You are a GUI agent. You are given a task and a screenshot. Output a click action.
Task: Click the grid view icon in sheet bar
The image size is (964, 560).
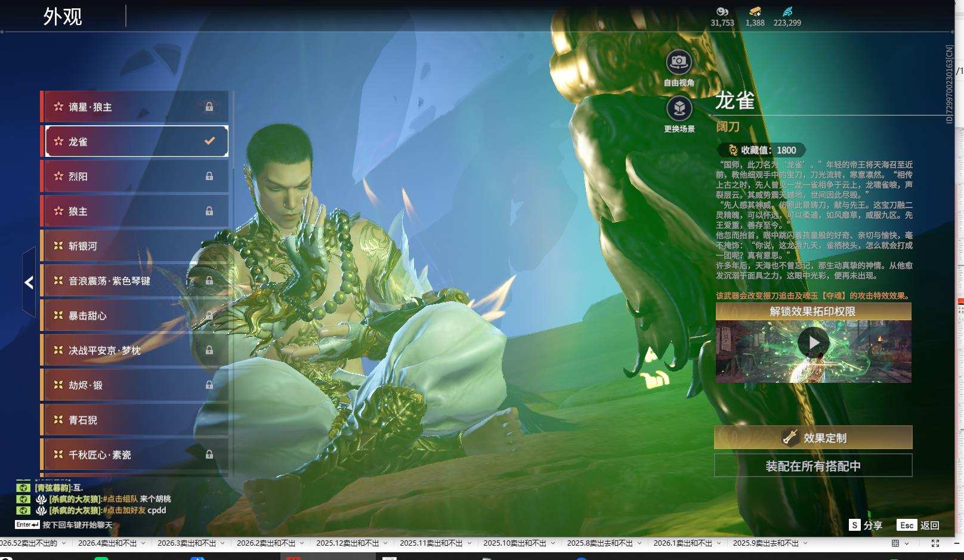click(x=895, y=543)
